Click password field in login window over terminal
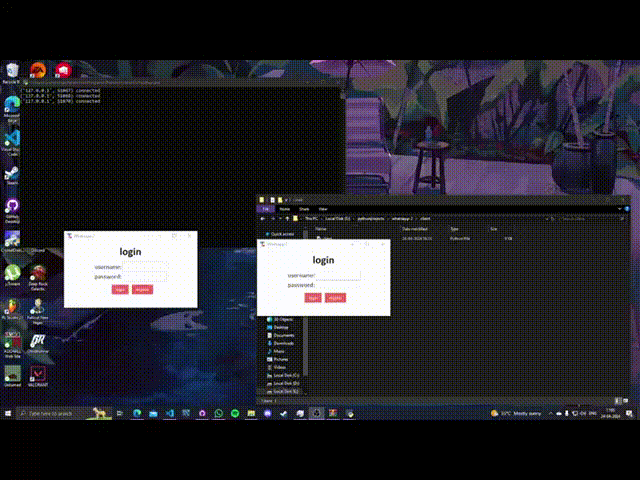Image resolution: width=640 pixels, height=480 pixels. pos(144,277)
